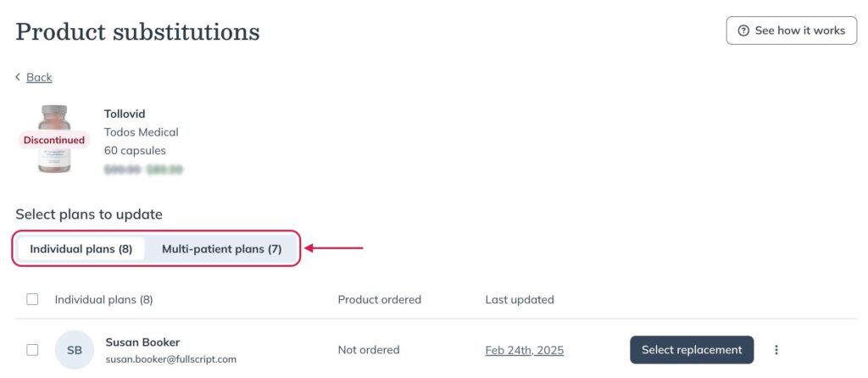Open the Feb 24th, 2025 date link
Viewport: 868px width, 378px height.
pos(524,350)
